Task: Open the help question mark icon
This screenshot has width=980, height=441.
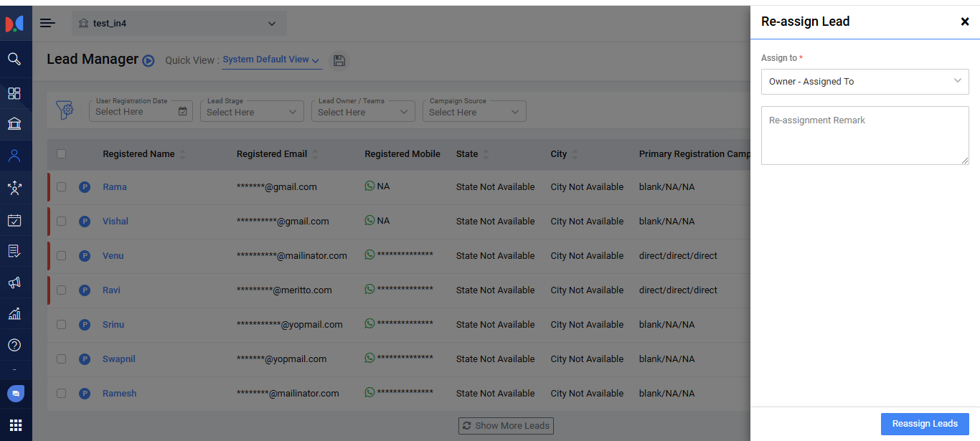Action: tap(14, 345)
